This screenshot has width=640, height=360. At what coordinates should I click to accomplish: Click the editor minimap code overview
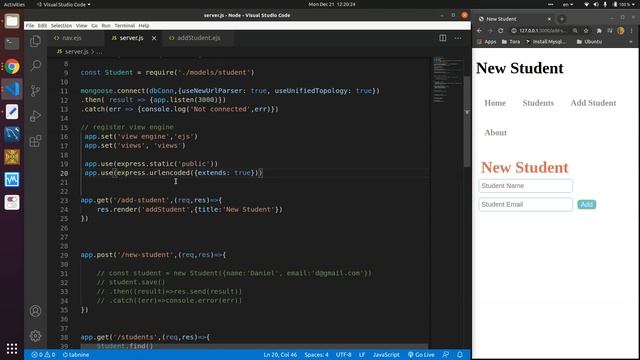447,80
